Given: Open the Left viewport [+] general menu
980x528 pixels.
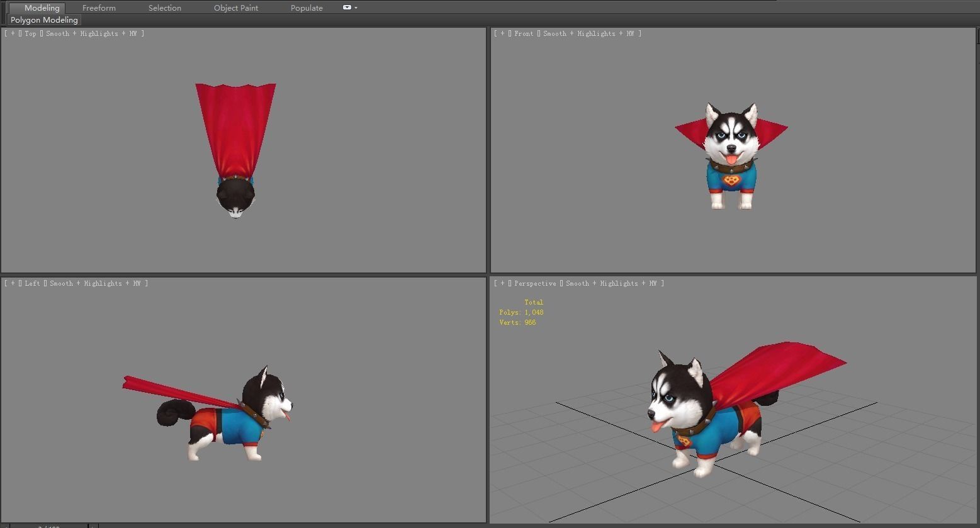Looking at the screenshot, I should (13, 283).
